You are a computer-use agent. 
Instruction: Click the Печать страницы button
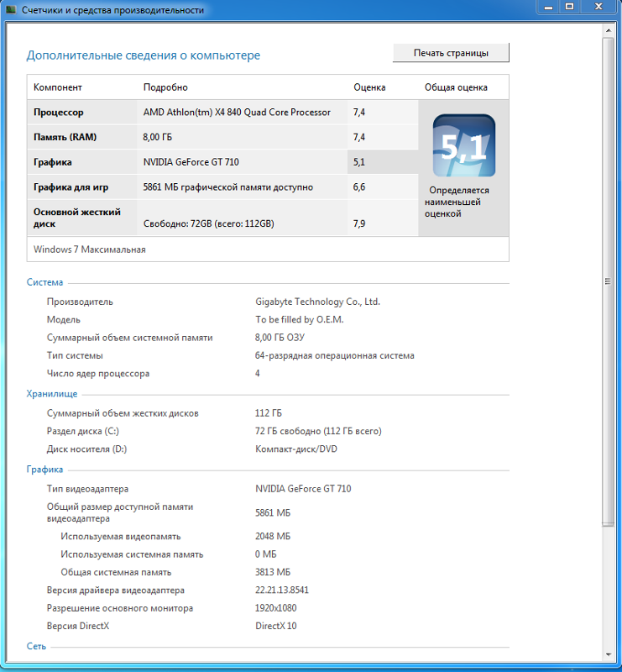451,53
